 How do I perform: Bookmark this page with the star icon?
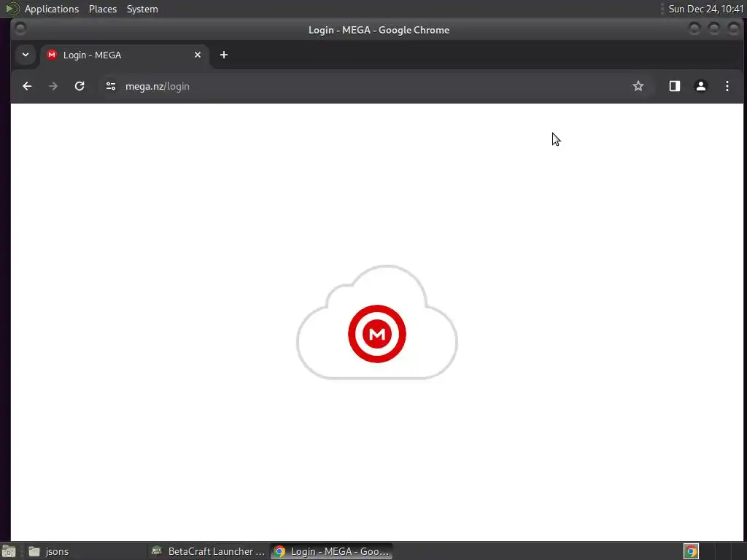click(638, 86)
